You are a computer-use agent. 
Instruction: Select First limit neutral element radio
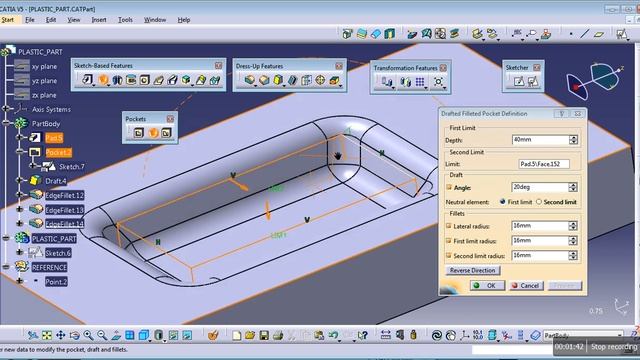502,202
